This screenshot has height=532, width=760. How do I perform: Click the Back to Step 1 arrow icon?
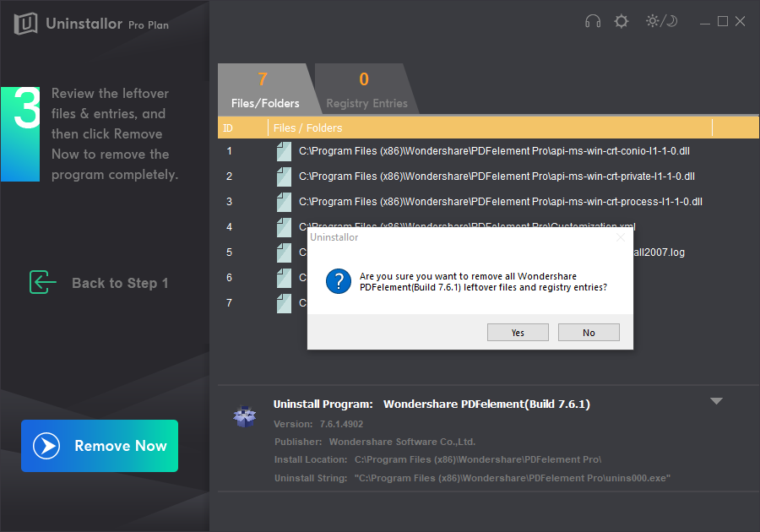click(x=43, y=282)
